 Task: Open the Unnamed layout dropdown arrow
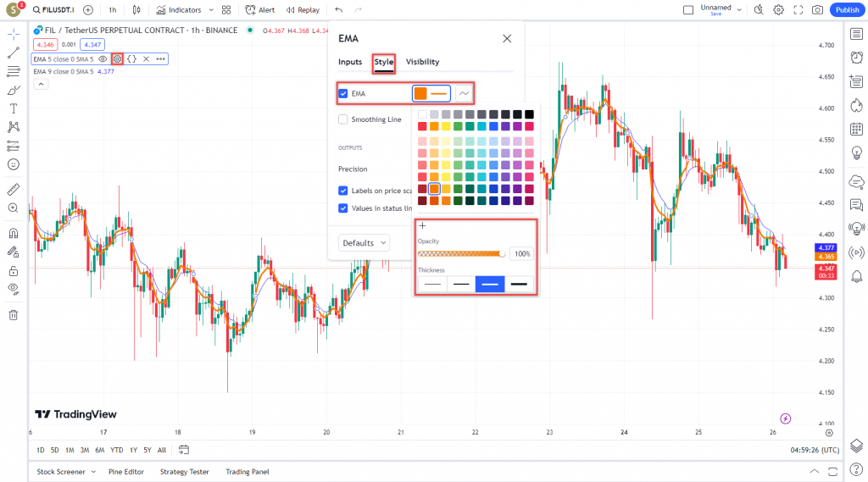coord(739,10)
